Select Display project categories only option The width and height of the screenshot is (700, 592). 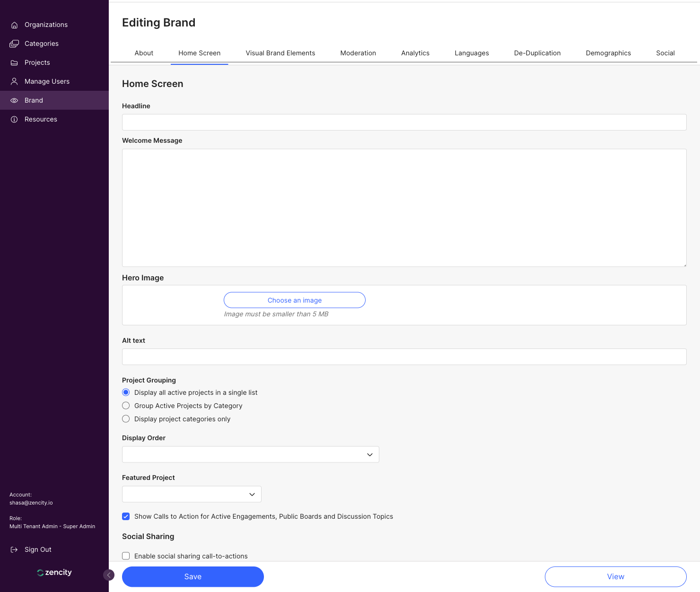(x=126, y=419)
